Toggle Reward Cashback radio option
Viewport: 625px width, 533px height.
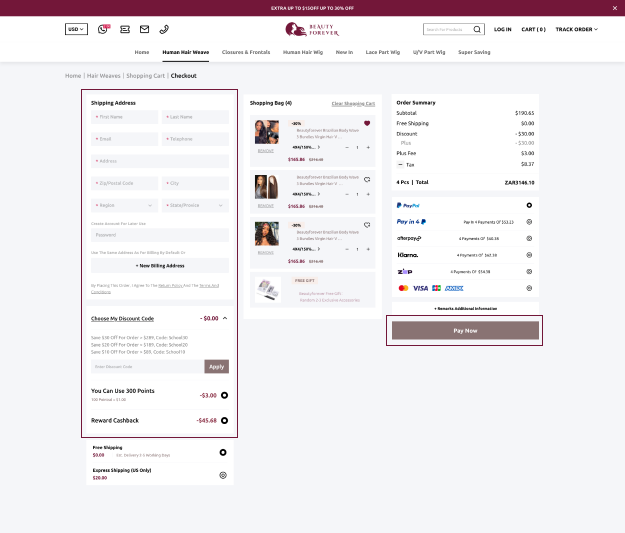[224, 420]
